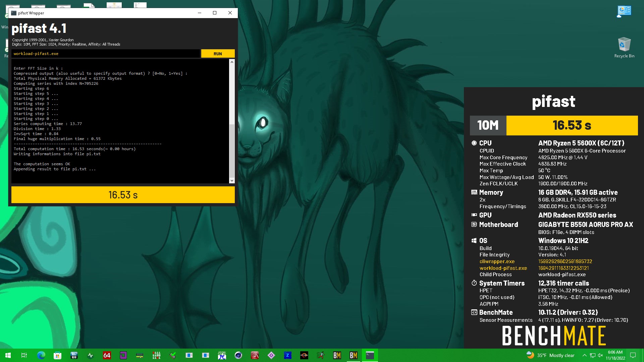Click the active pifast console taskbar icon
Viewport: 644px width, 362px height.
370,355
